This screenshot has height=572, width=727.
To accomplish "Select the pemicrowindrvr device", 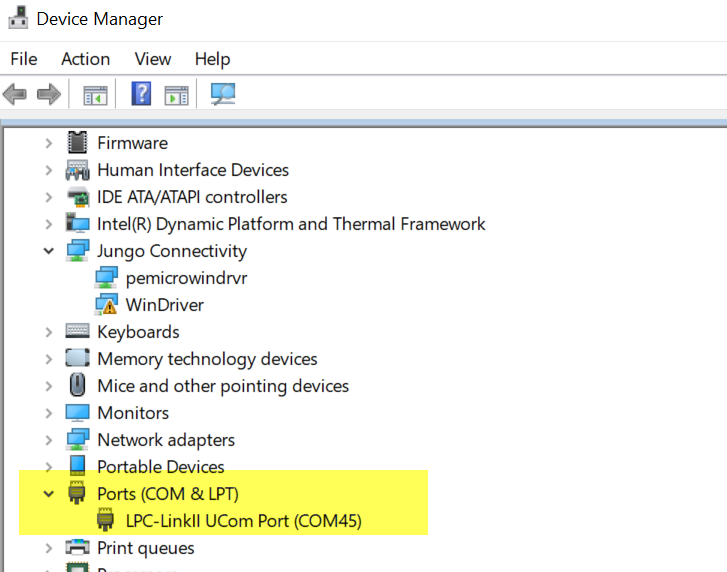I will [186, 278].
